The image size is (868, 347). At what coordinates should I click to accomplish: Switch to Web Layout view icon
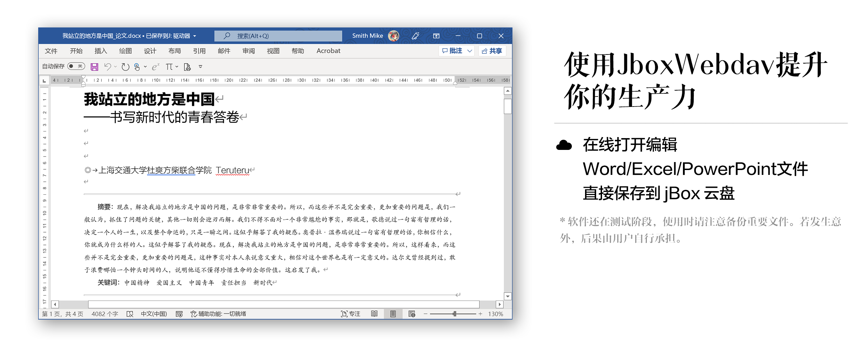(x=412, y=314)
